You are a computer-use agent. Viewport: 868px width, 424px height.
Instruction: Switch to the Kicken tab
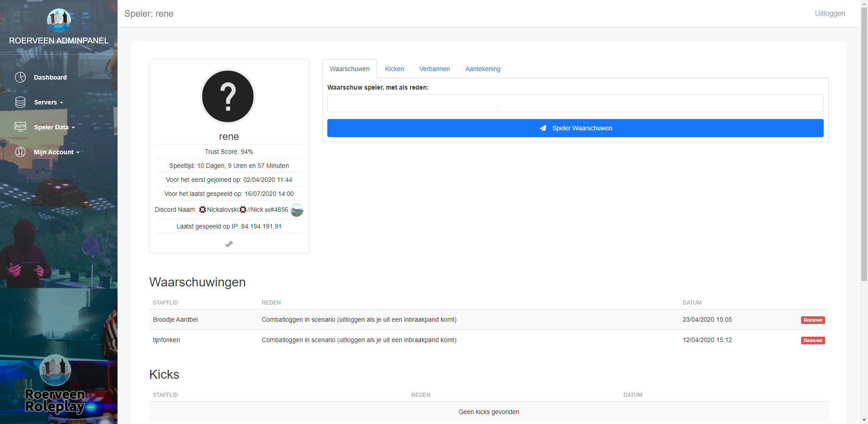tap(394, 69)
